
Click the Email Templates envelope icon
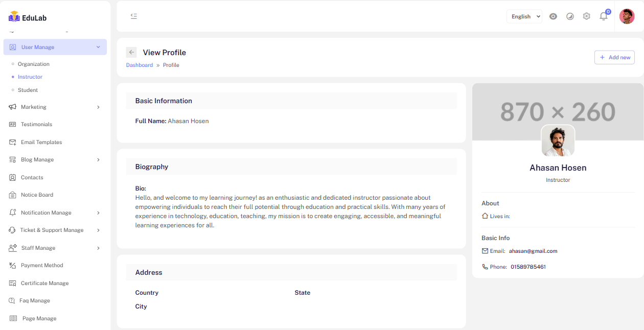coord(13,143)
